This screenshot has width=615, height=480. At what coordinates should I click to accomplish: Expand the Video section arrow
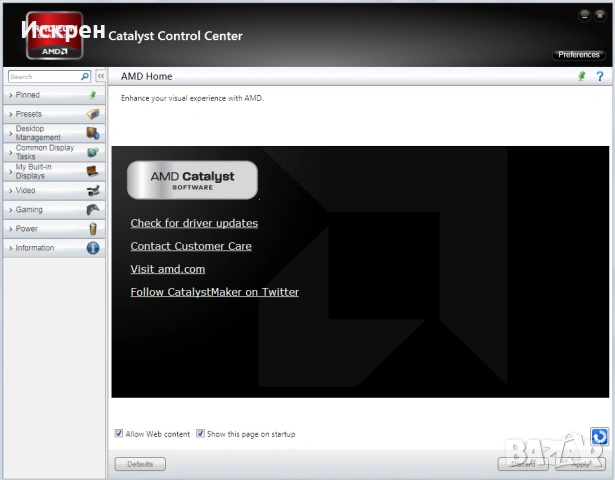pyautogui.click(x=11, y=191)
